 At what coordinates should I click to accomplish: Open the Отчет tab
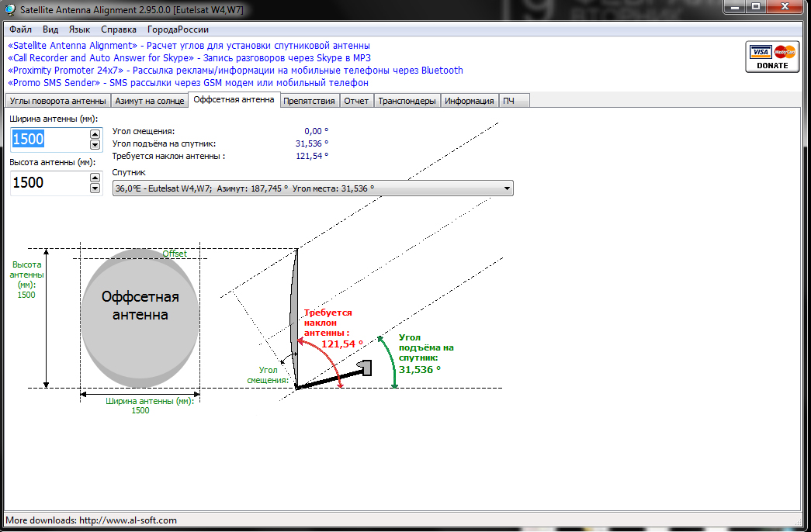pos(356,101)
